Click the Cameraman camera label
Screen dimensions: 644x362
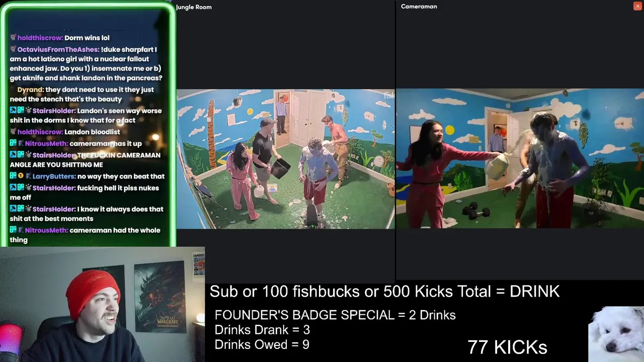click(419, 7)
